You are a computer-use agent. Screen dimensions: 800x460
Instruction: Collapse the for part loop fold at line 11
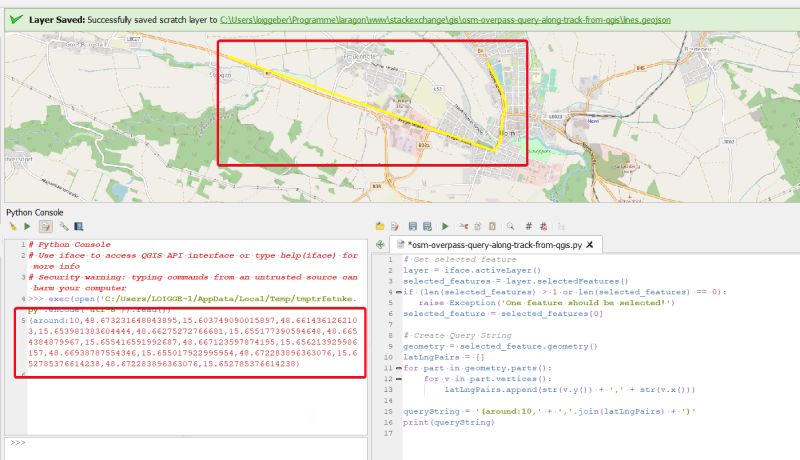coord(398,368)
